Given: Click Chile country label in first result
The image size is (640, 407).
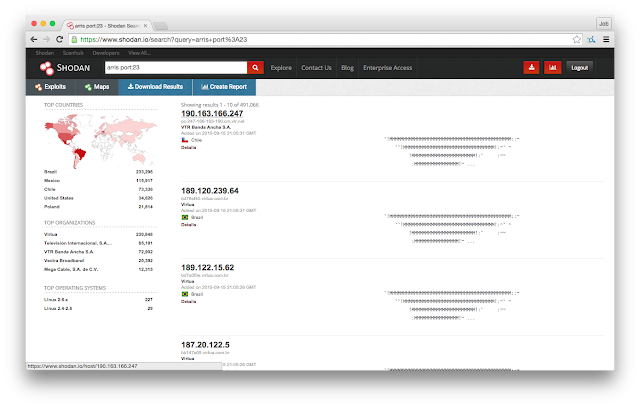Looking at the screenshot, I should point(196,140).
